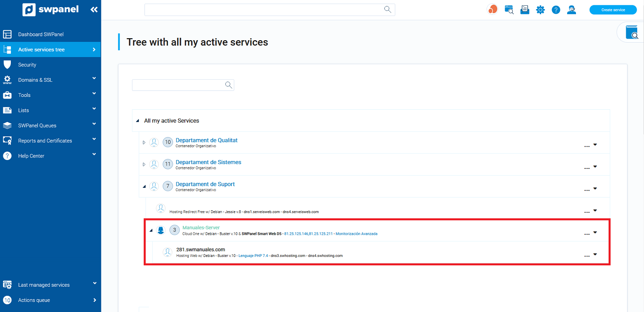Click the Reports certificate icon

(7, 141)
